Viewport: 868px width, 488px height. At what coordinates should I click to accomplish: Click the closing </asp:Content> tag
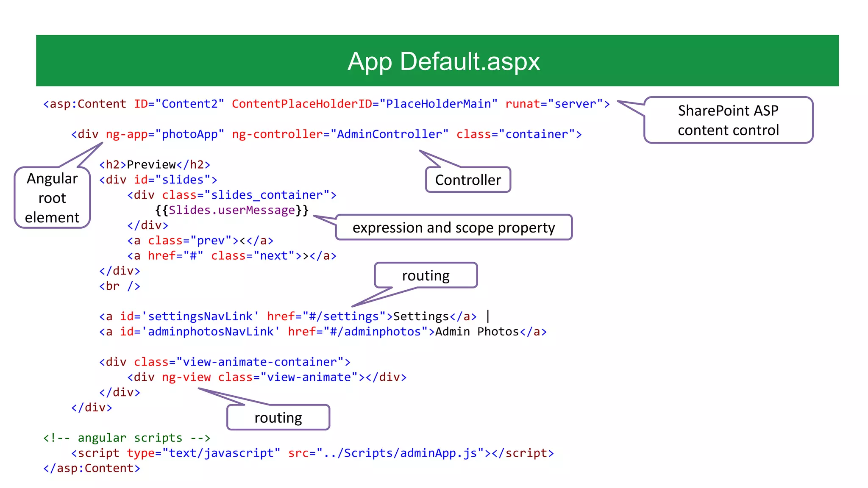click(92, 469)
